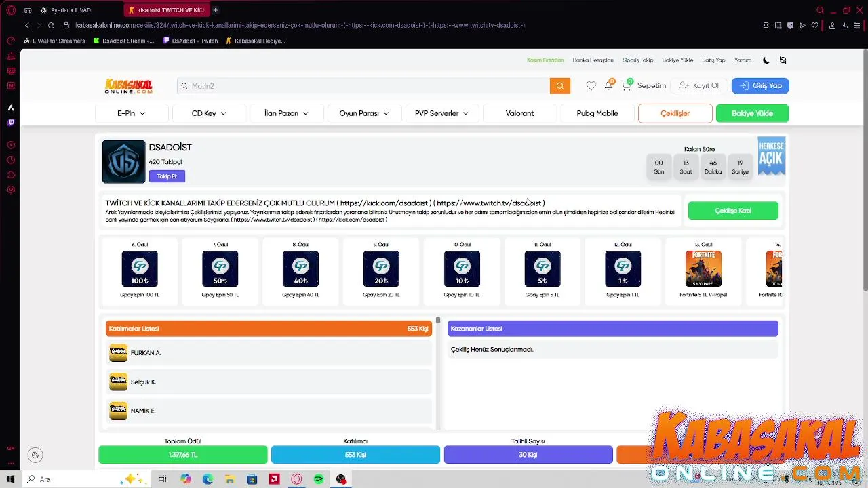Open the GX Control sidebar icon

[x=11, y=41]
